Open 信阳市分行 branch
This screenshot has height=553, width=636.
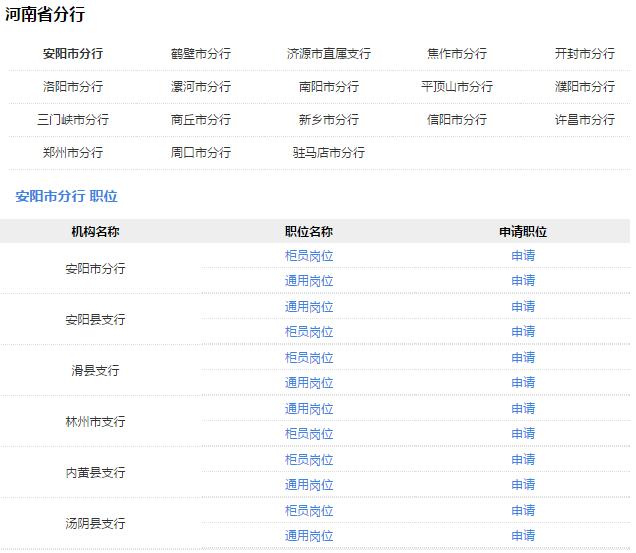tap(456, 119)
